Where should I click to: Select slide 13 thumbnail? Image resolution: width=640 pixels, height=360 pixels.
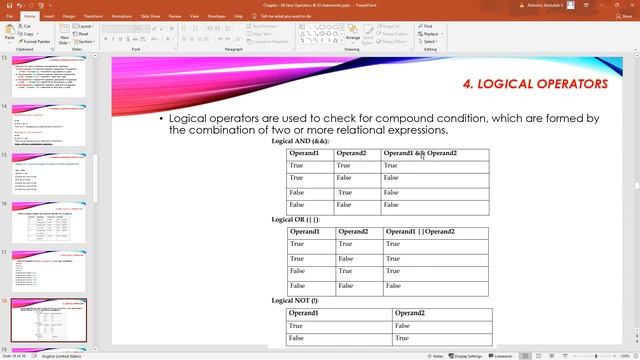coord(49,77)
